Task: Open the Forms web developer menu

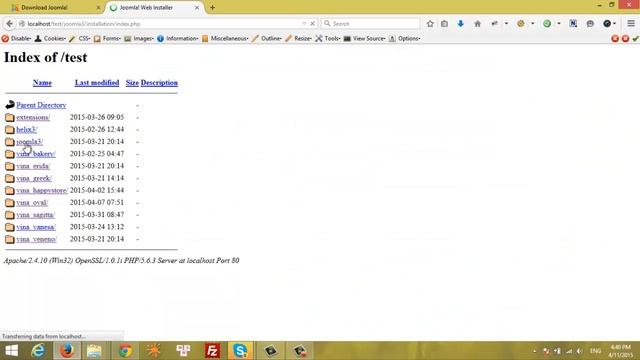Action: pyautogui.click(x=107, y=38)
